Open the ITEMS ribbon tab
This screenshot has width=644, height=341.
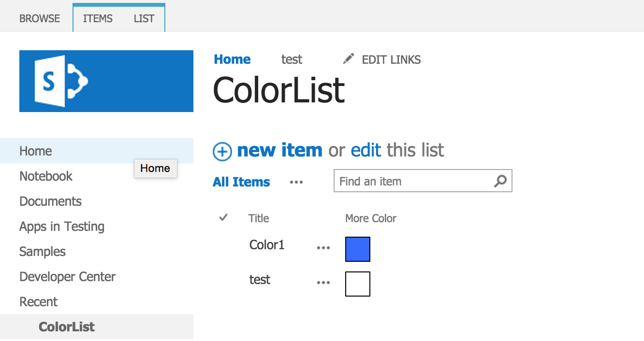coord(98,18)
